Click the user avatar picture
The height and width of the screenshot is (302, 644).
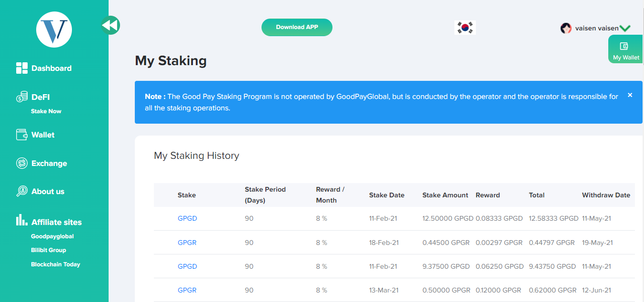pos(566,28)
